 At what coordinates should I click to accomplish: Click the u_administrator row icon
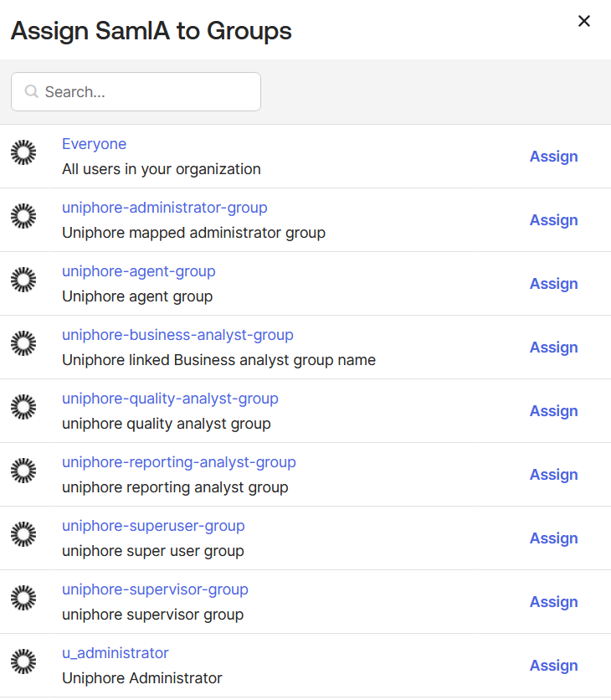pyautogui.click(x=23, y=661)
